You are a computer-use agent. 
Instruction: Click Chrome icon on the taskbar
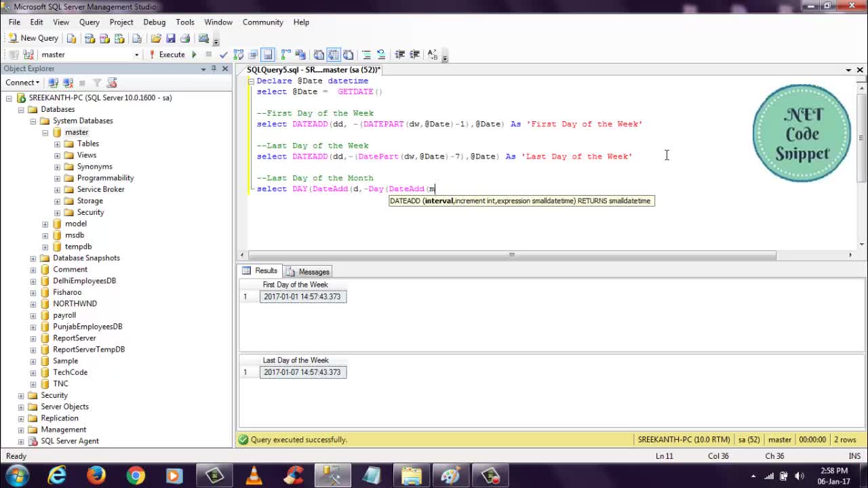(x=136, y=476)
